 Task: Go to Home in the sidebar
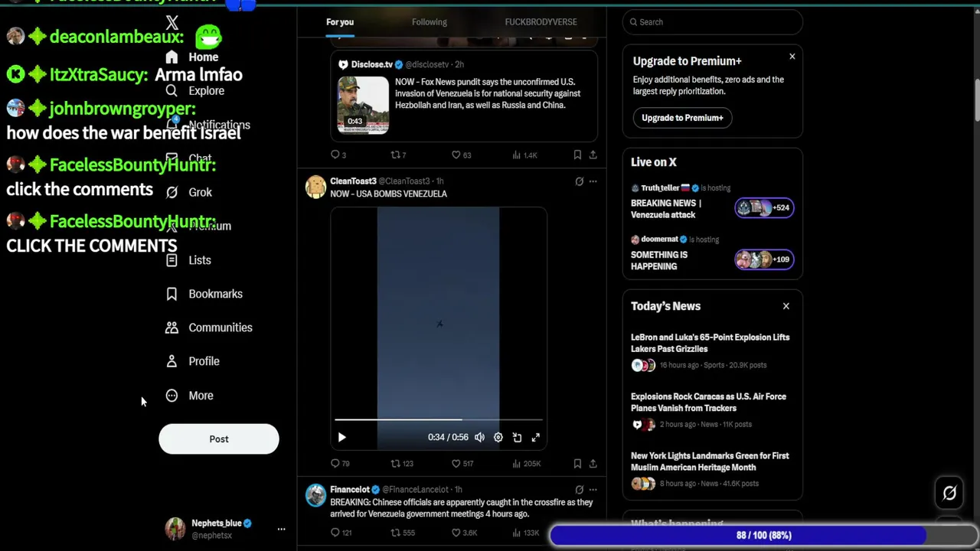[193, 57]
